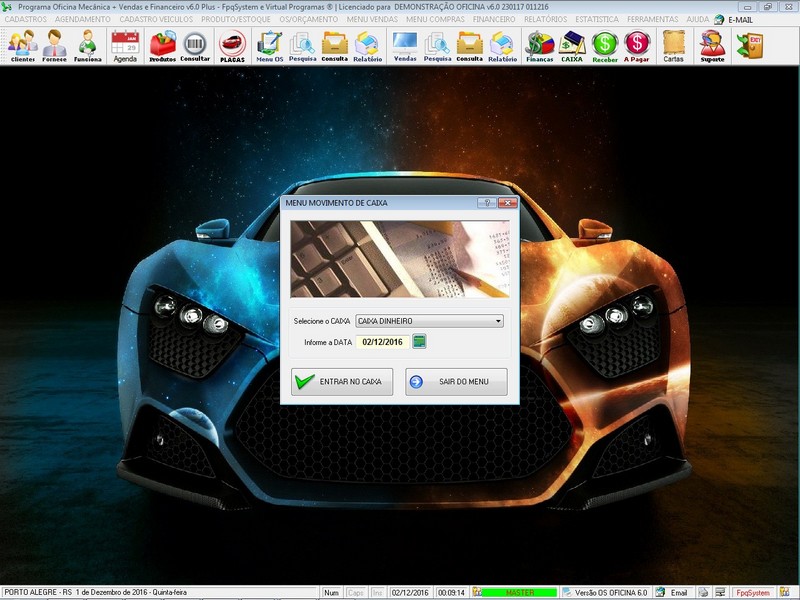The width and height of the screenshot is (800, 600).
Task: Open the ESTATISTICA menu
Action: pos(597,19)
